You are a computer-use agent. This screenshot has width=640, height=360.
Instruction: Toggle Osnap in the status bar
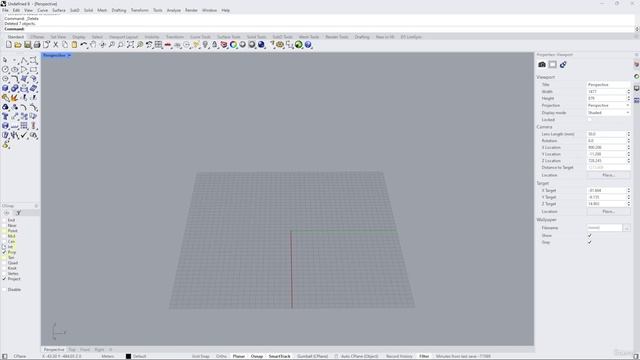[x=257, y=356]
